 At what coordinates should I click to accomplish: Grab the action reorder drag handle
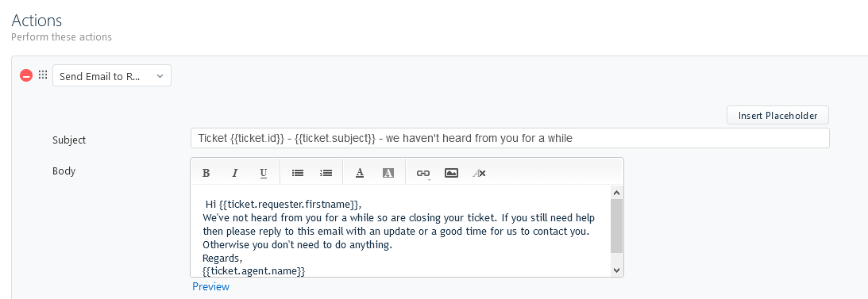[x=43, y=75]
